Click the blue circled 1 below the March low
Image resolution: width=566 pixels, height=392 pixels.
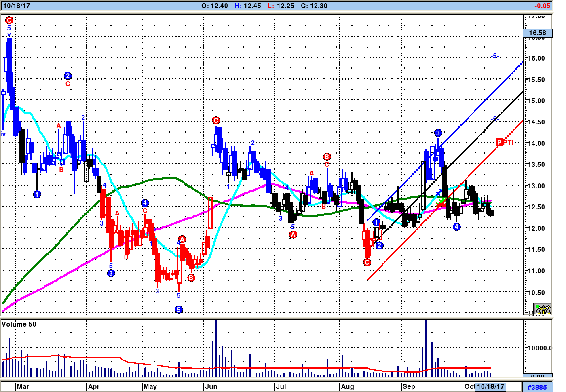click(x=37, y=194)
